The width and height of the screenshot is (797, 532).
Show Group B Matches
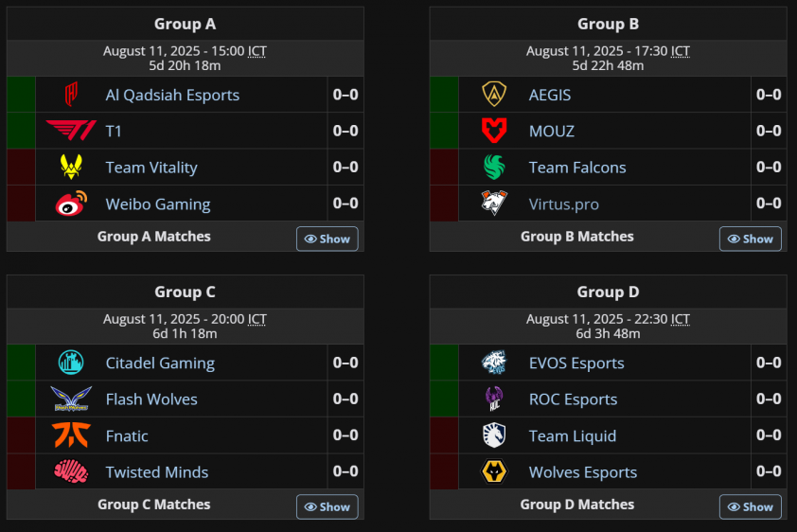(x=751, y=239)
